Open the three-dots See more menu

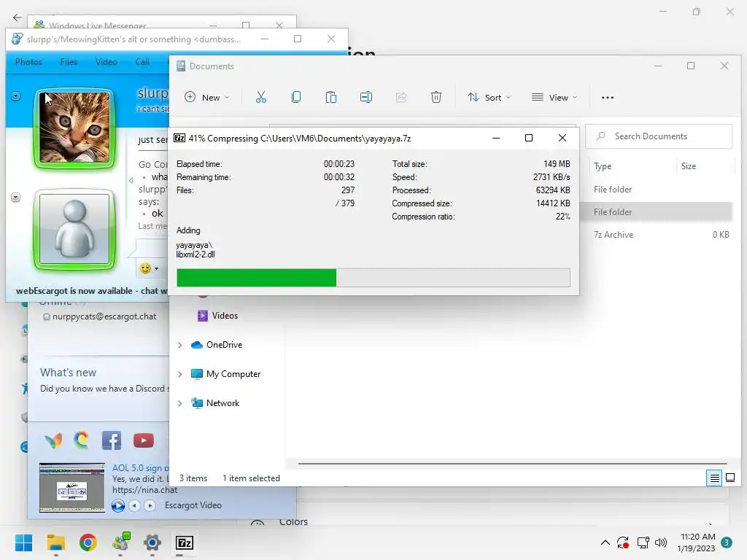[608, 97]
